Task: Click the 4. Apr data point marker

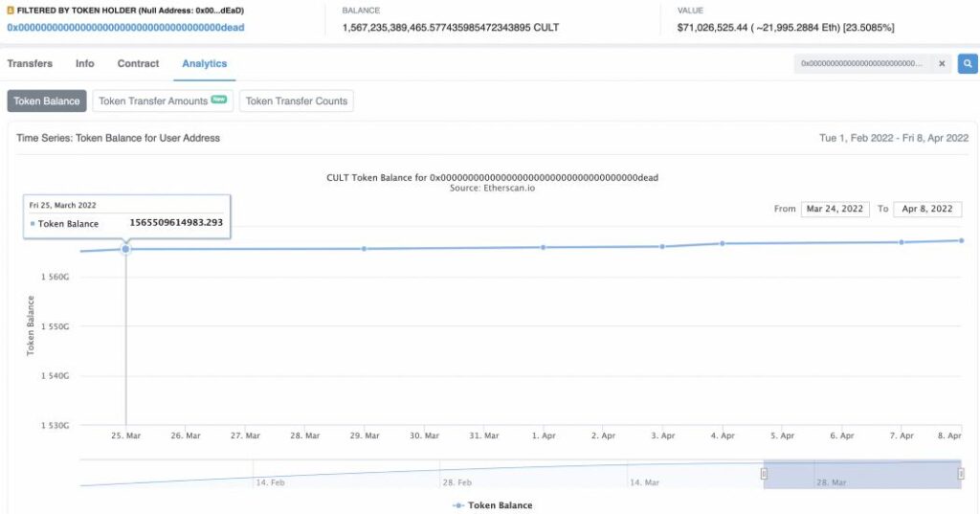Action: point(723,243)
